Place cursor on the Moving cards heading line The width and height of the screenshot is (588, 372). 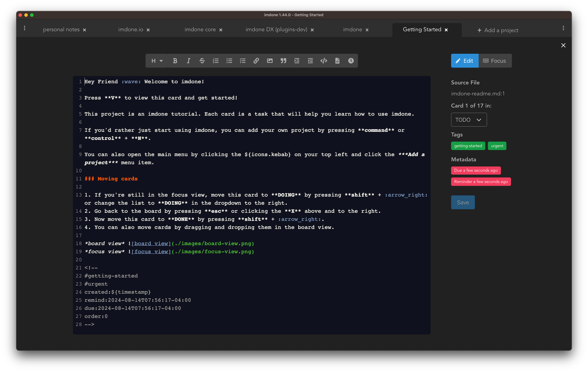coord(111,179)
